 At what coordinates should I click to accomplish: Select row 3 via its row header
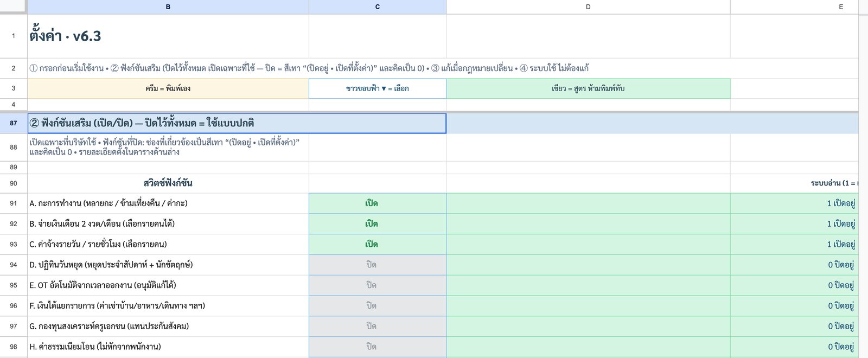pyautogui.click(x=14, y=88)
